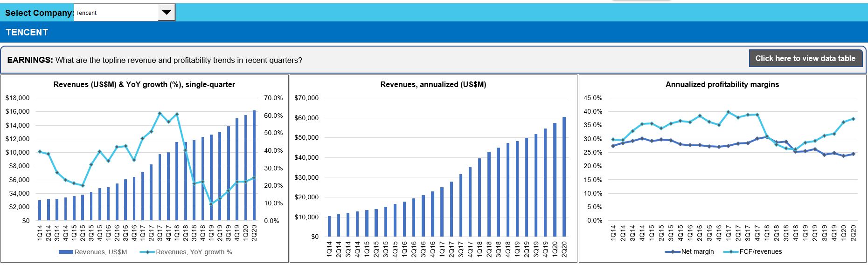Click the Net margin legend line marker
Viewport: 868px width, 278px height.
point(673,252)
